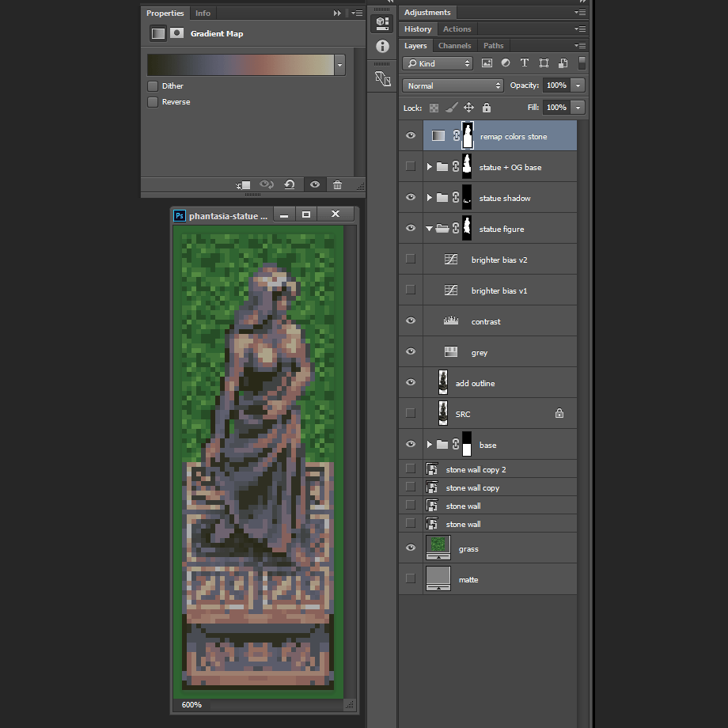Reset Gradient Map to adjustment defaults

coord(290,185)
